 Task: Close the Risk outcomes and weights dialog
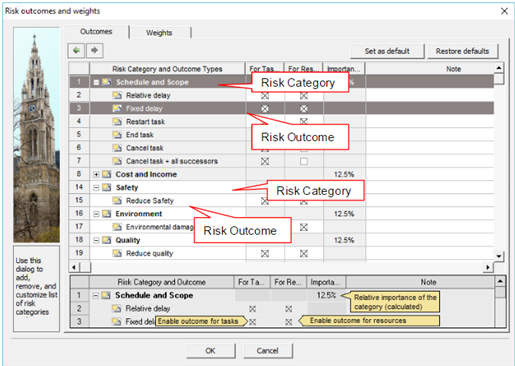point(504,11)
